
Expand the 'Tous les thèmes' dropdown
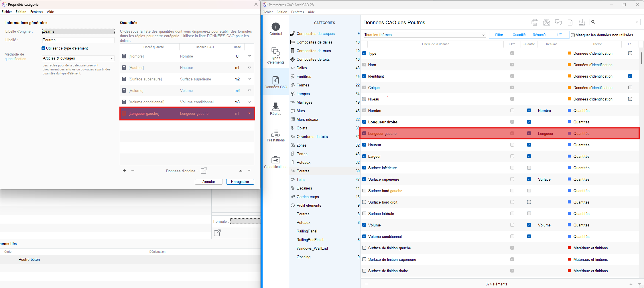click(425, 35)
